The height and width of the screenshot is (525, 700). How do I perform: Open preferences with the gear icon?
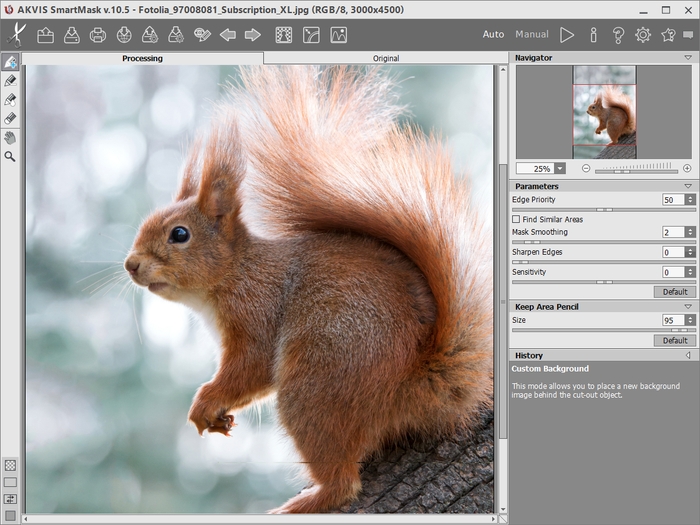click(x=643, y=35)
